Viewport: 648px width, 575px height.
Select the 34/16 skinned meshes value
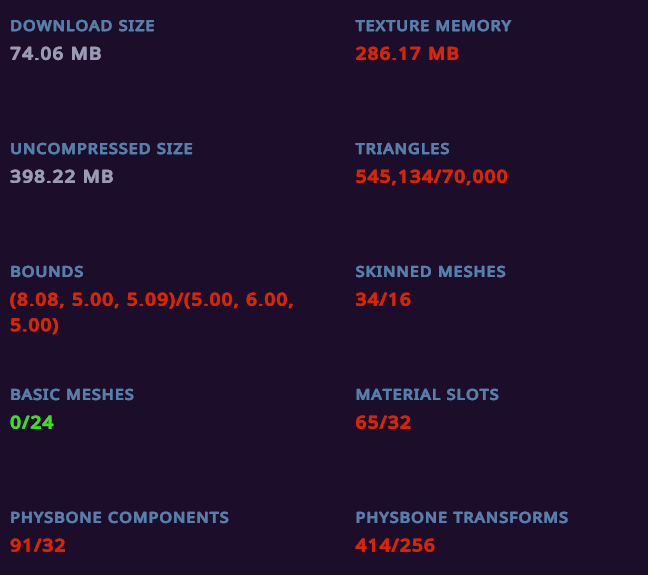383,299
